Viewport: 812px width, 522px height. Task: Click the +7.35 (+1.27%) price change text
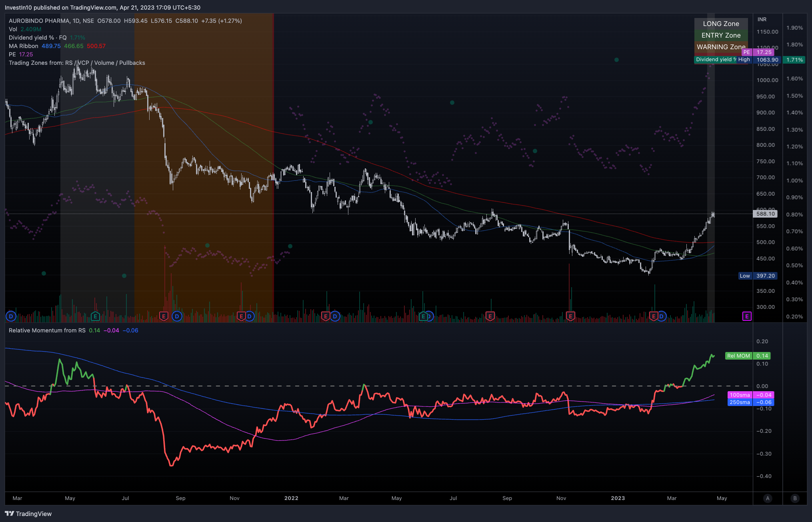click(x=222, y=21)
